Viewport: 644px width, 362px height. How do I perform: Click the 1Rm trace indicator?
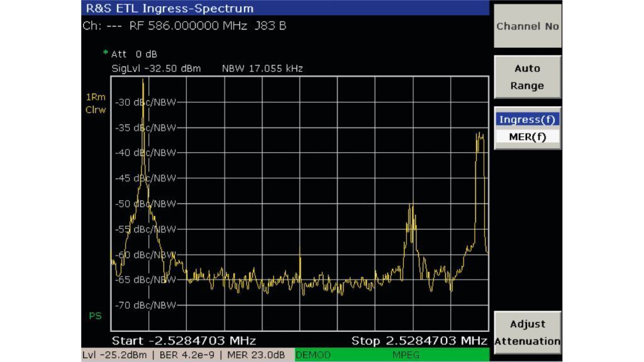(x=96, y=97)
